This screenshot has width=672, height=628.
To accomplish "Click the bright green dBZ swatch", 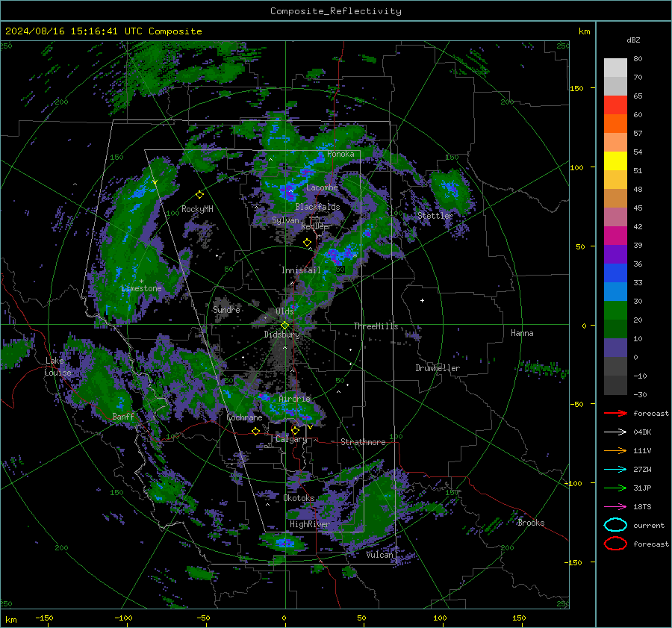I will coord(615,310).
